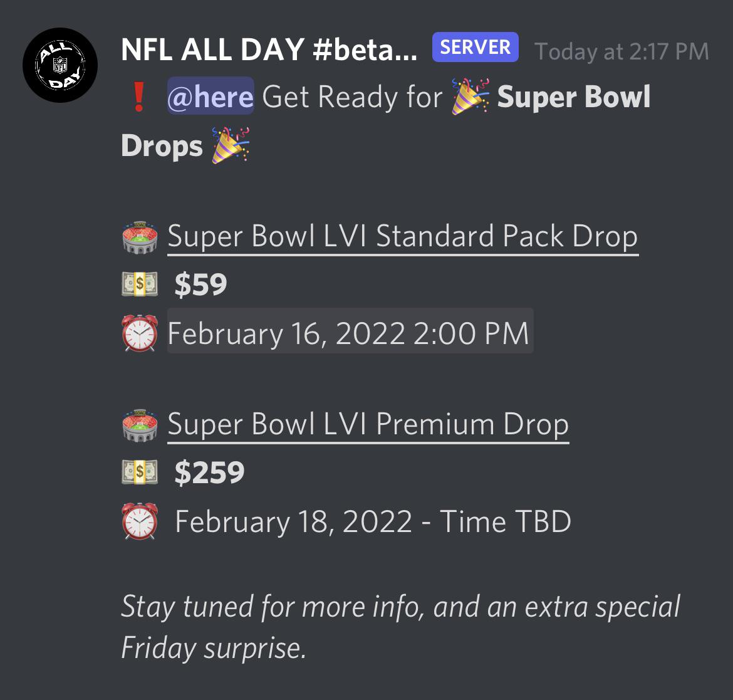This screenshot has width=733, height=700.
Task: Open the Super Bowl LVI Standard Pack Drop link
Action: point(402,236)
